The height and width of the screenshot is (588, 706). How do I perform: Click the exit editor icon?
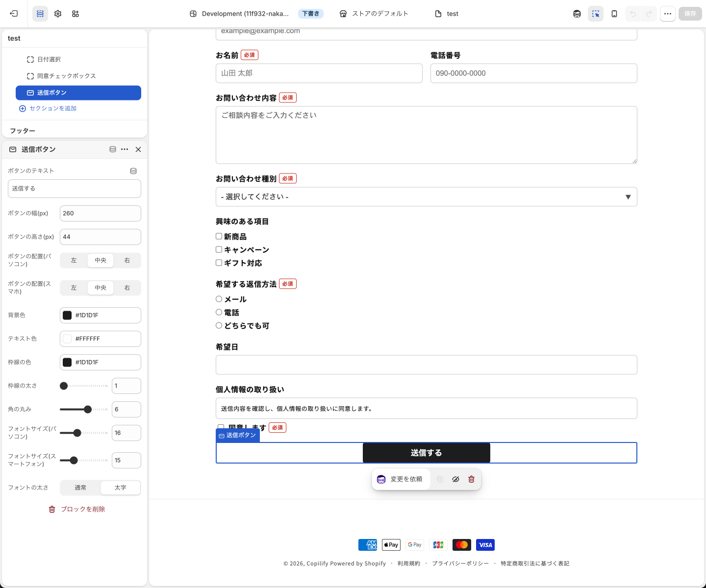click(14, 14)
